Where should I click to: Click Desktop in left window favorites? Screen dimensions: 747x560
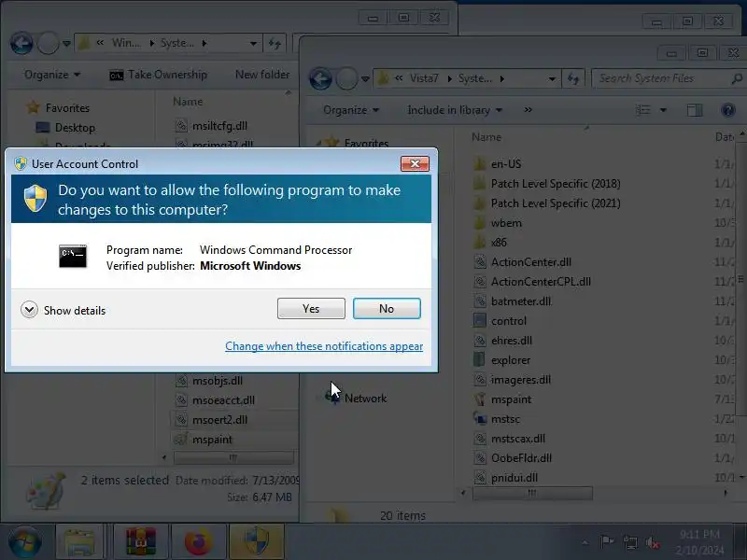[x=65, y=128]
